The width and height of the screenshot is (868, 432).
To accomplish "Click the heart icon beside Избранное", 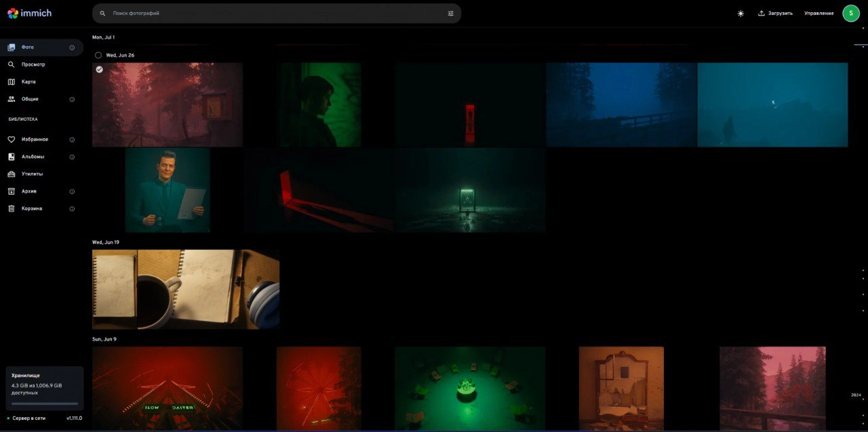I will pos(12,139).
